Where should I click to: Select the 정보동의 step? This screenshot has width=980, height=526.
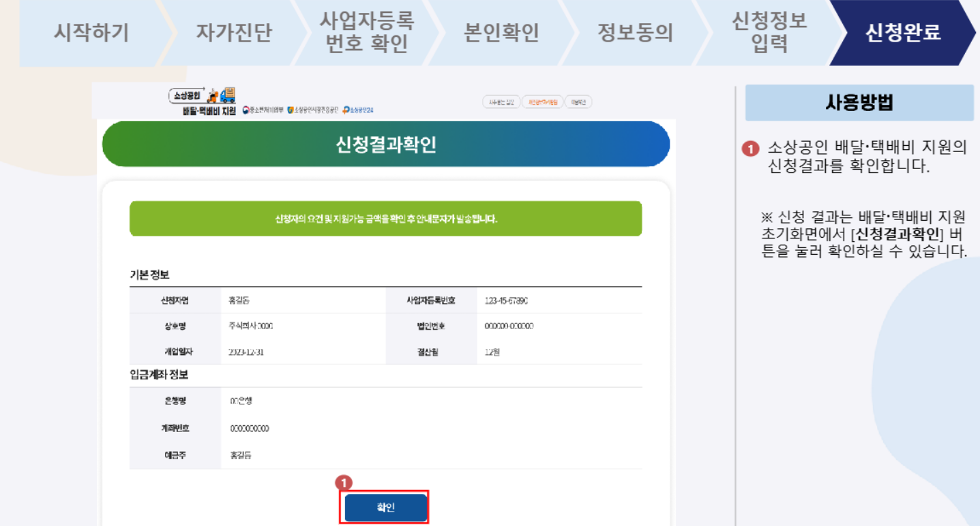635,33
